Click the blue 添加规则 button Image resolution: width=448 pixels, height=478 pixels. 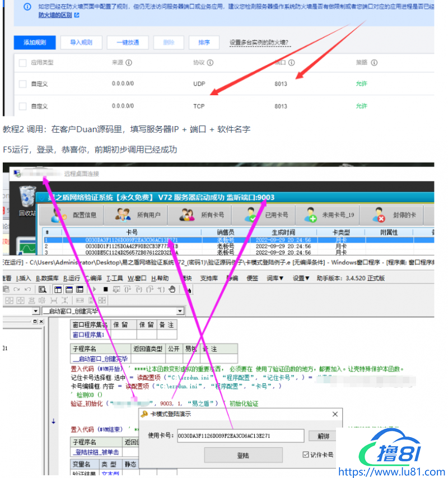coord(35,43)
